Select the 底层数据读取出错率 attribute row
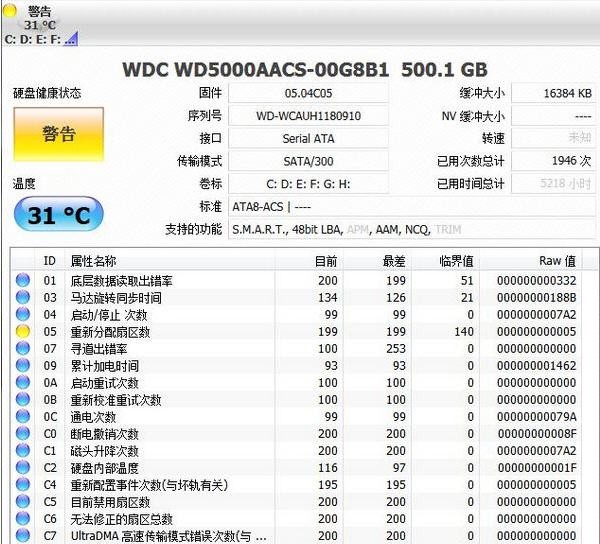The width and height of the screenshot is (600, 544). point(297,280)
